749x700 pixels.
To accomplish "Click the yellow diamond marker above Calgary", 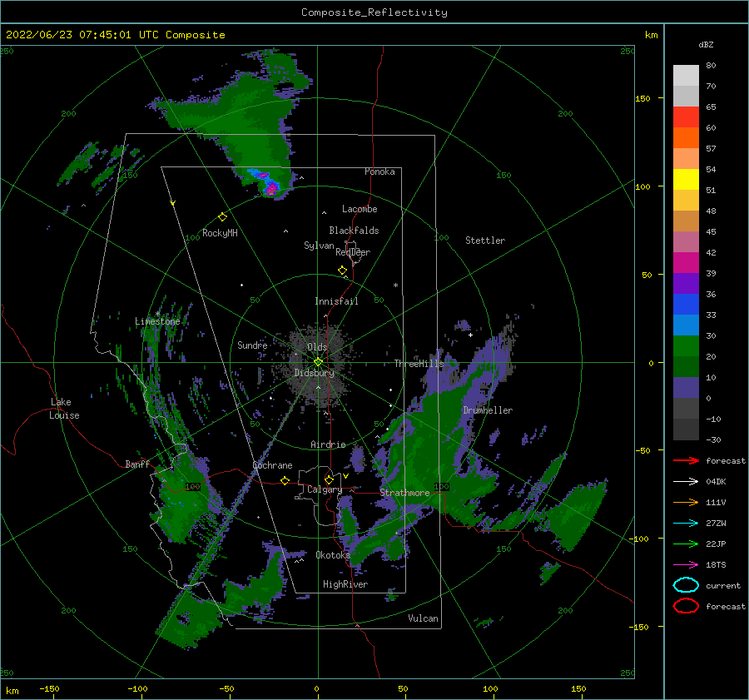I will pyautogui.click(x=329, y=479).
